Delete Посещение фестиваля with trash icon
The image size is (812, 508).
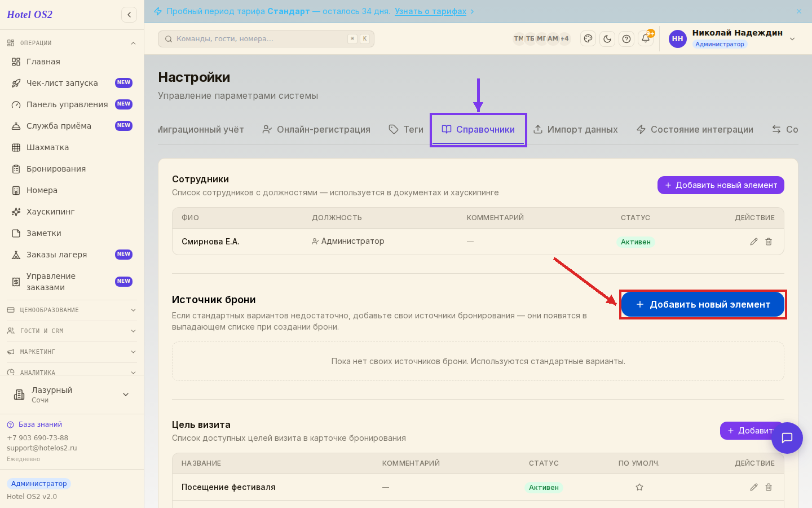(769, 487)
